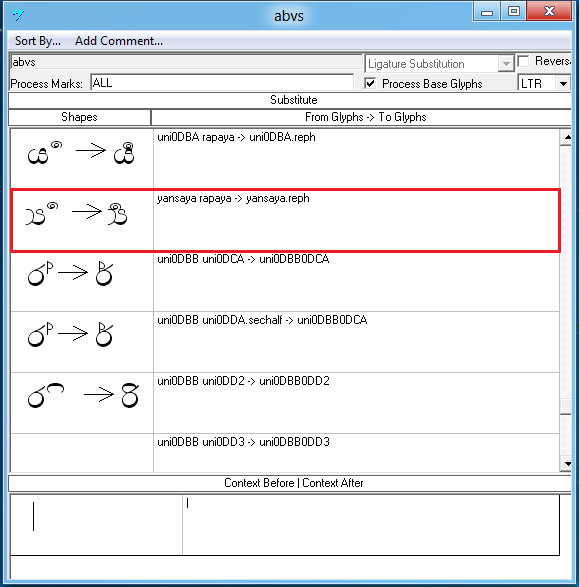Click the abvs lookup name field
The image size is (579, 587).
click(186, 62)
